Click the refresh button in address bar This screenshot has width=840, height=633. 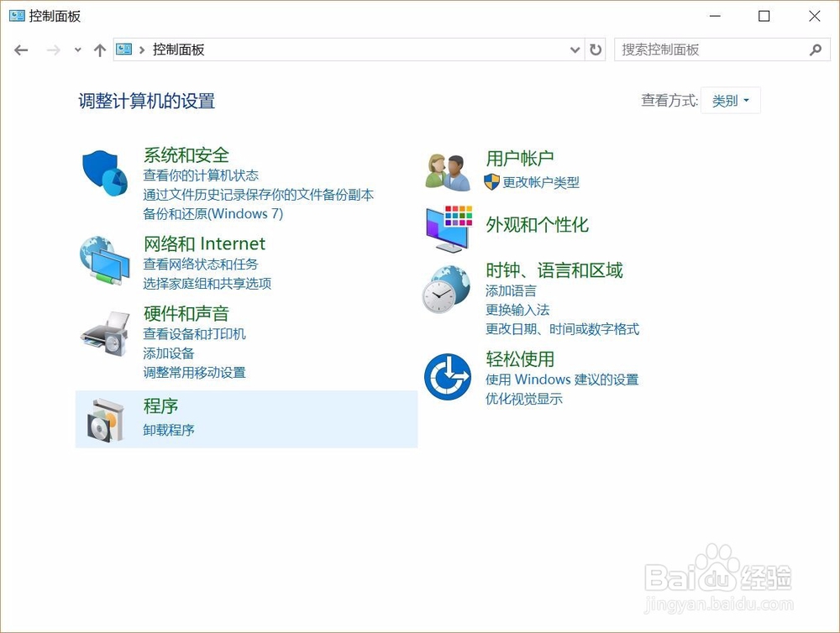click(596, 50)
